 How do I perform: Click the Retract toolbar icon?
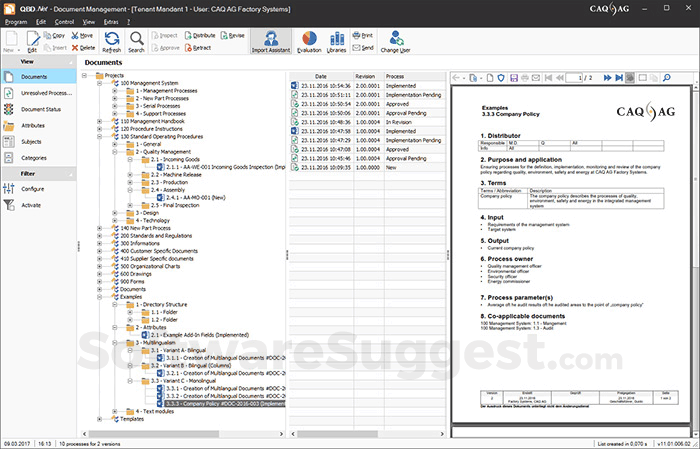198,48
